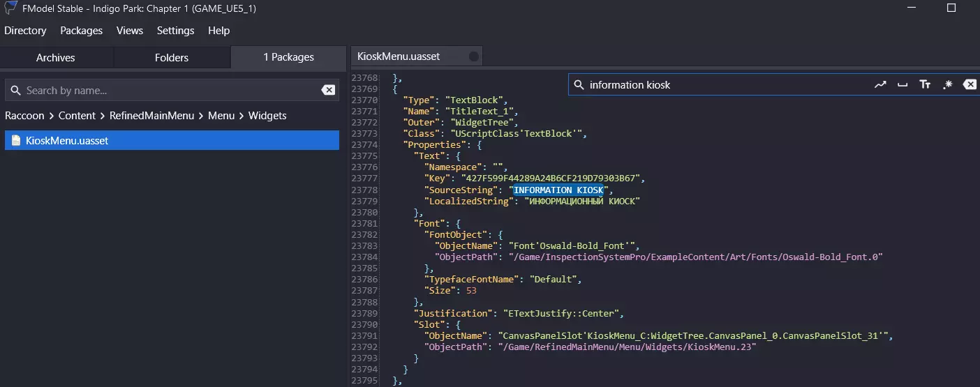The height and width of the screenshot is (387, 980).
Task: Navigate to RefinedMainMenu in the breadcrumb
Action: coord(151,116)
